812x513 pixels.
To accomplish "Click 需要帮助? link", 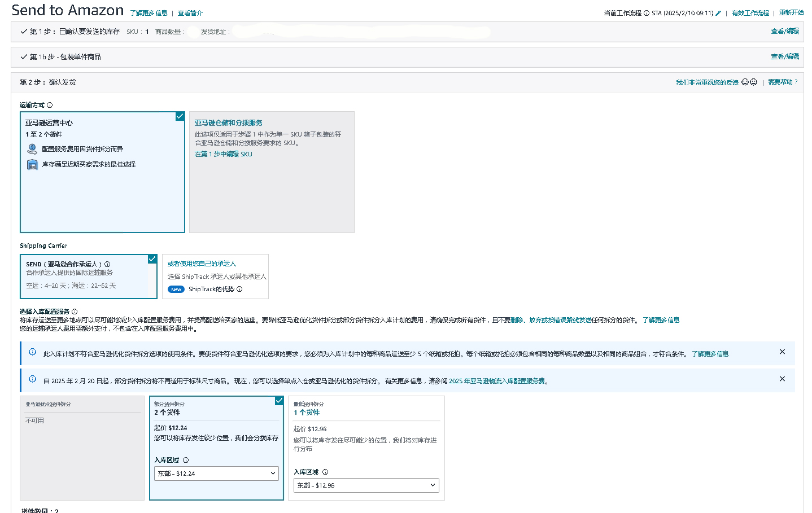I will tap(783, 82).
